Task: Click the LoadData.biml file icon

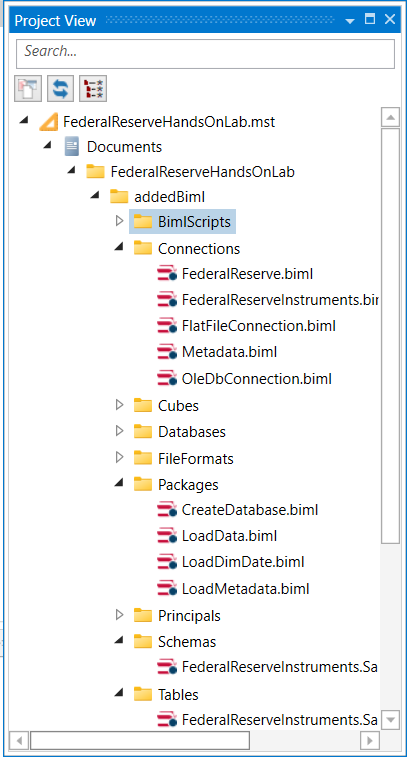Action: click(x=167, y=536)
